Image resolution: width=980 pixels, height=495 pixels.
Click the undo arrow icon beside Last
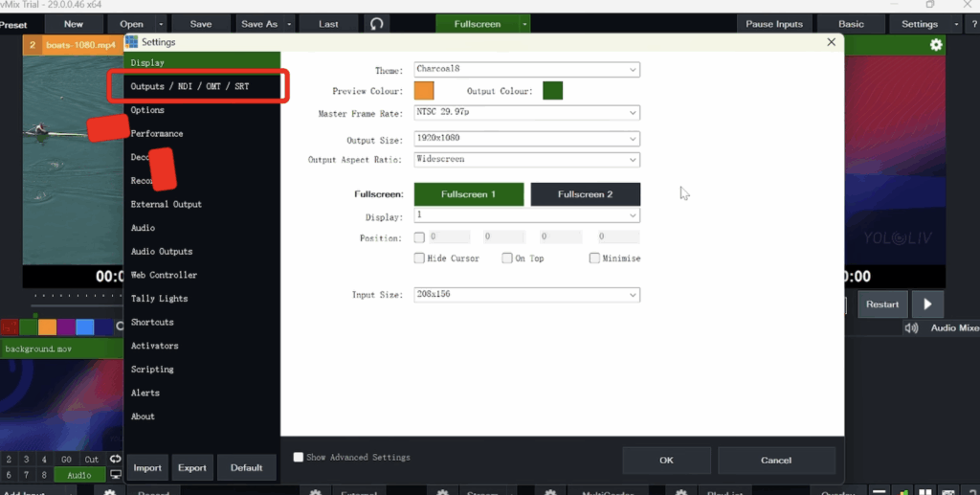click(376, 24)
